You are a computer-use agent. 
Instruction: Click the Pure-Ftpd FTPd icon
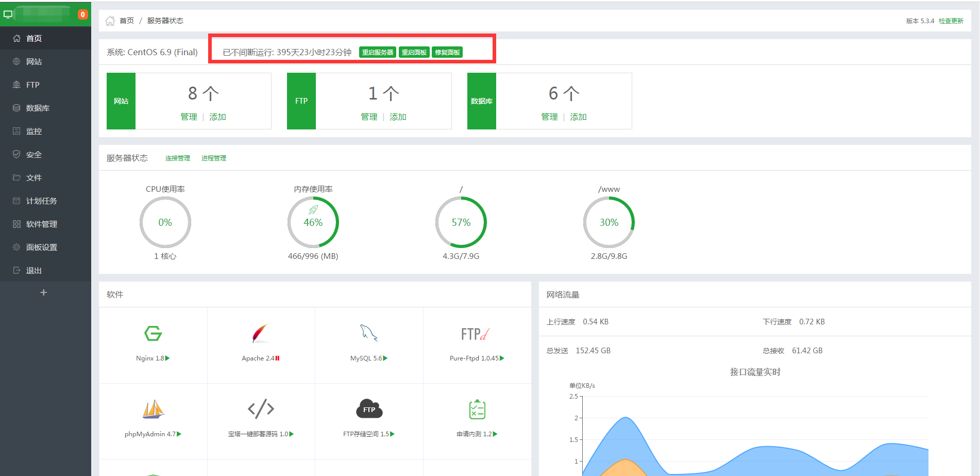476,334
